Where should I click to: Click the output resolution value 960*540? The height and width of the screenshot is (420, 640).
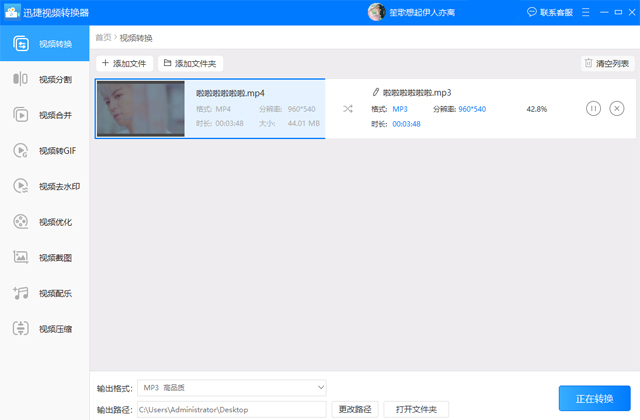click(x=472, y=109)
